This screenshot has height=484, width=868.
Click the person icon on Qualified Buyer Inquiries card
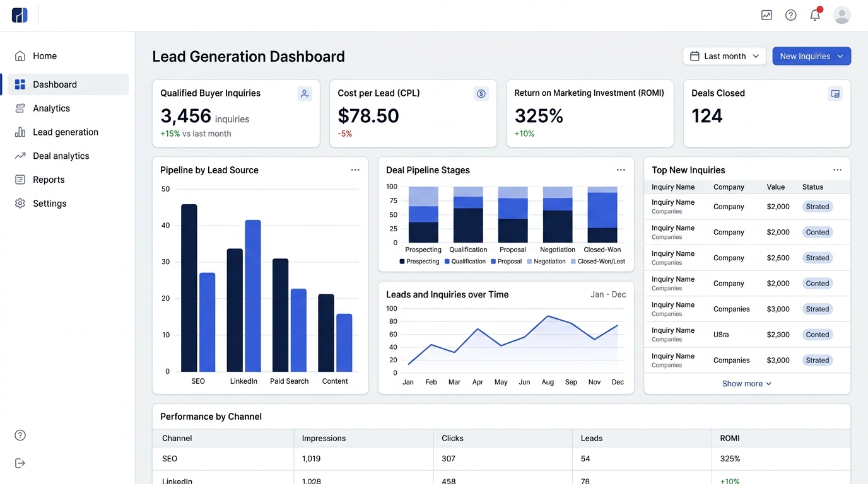tap(305, 94)
